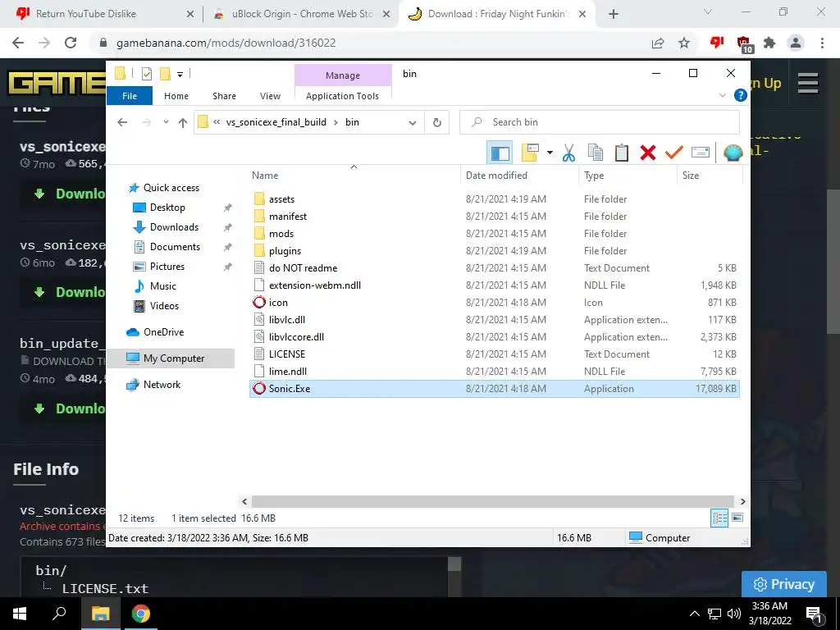Screen dimensions: 840x630
Task: Select Network in navigation pane
Action: pyautogui.click(x=162, y=385)
